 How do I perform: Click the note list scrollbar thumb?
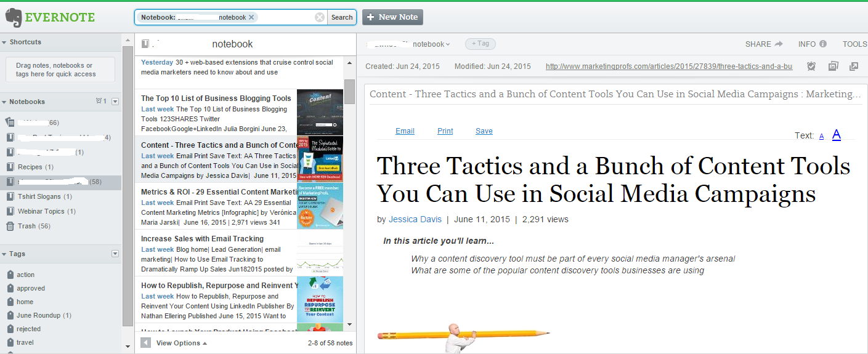pos(349,91)
